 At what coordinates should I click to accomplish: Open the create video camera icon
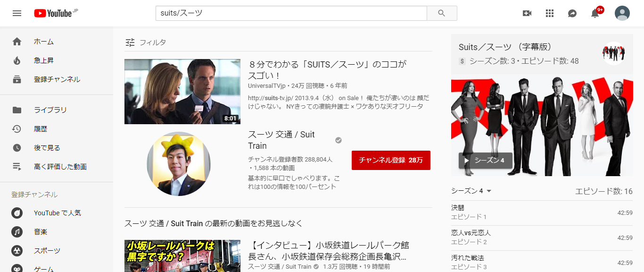pos(527,13)
